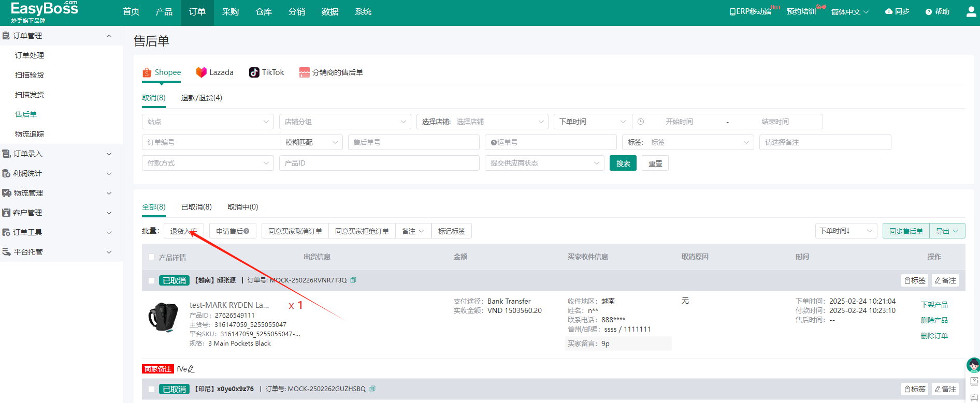Click the backpack product thumbnail
This screenshot has width=980, height=403.
point(164,317)
